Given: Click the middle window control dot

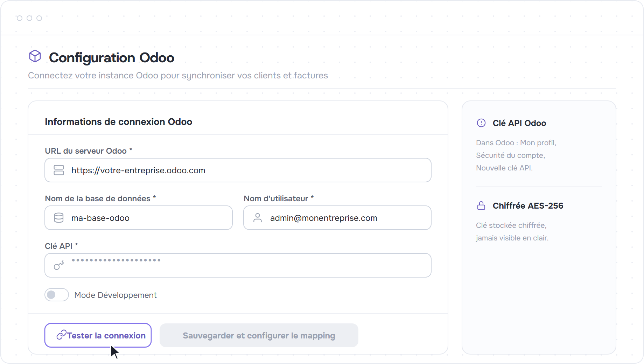Looking at the screenshot, I should pos(29,18).
